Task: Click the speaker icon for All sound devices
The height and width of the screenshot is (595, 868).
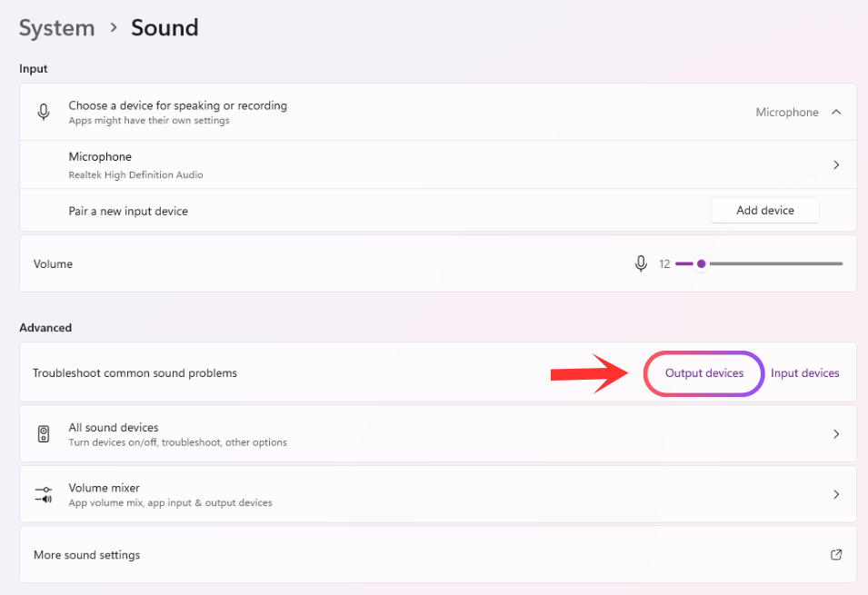Action: (x=44, y=434)
